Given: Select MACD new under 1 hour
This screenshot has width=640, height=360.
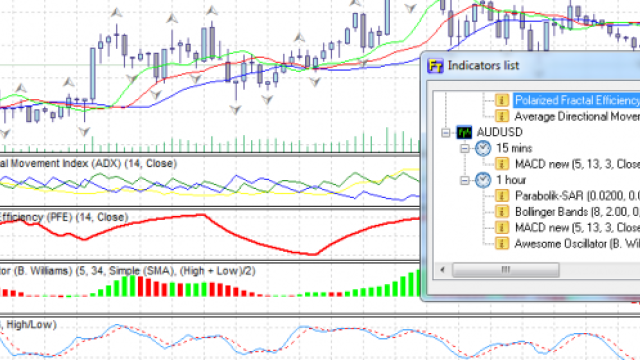Looking at the screenshot, I should (576, 228).
